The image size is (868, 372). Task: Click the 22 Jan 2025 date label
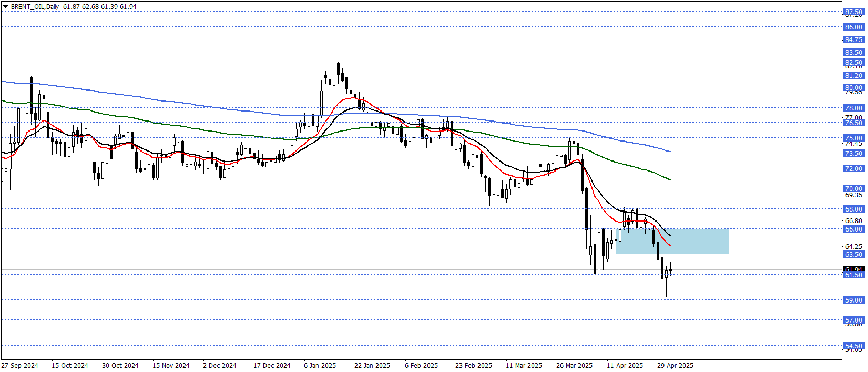tap(372, 365)
